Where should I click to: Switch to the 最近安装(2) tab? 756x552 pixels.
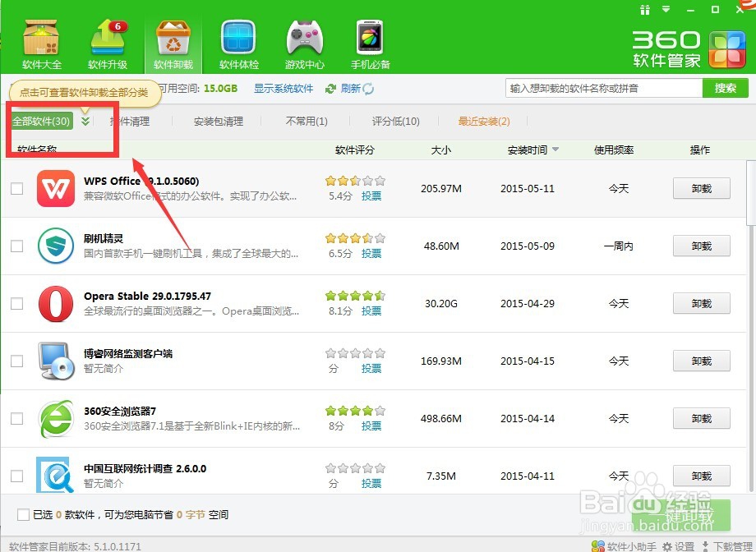point(484,121)
